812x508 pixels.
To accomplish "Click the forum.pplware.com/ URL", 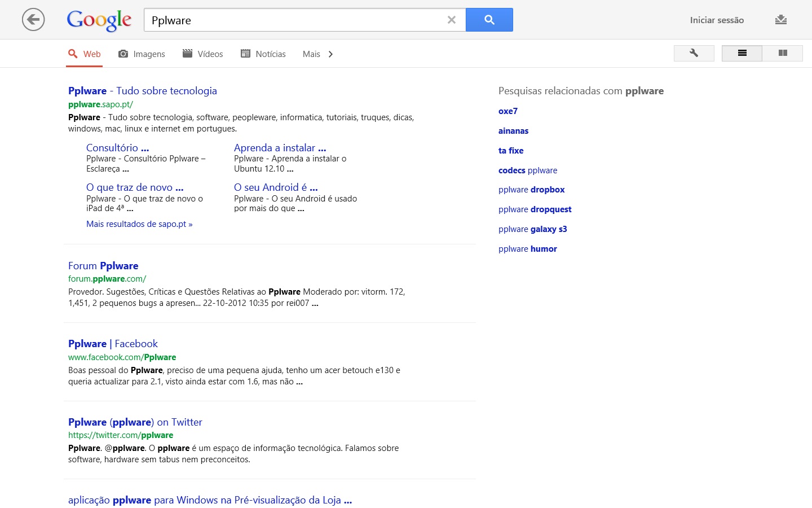I will click(x=107, y=279).
